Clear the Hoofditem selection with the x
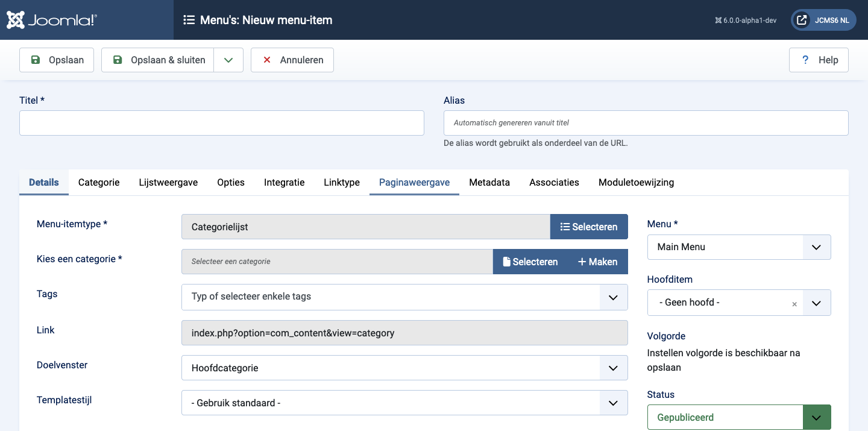 pos(794,304)
